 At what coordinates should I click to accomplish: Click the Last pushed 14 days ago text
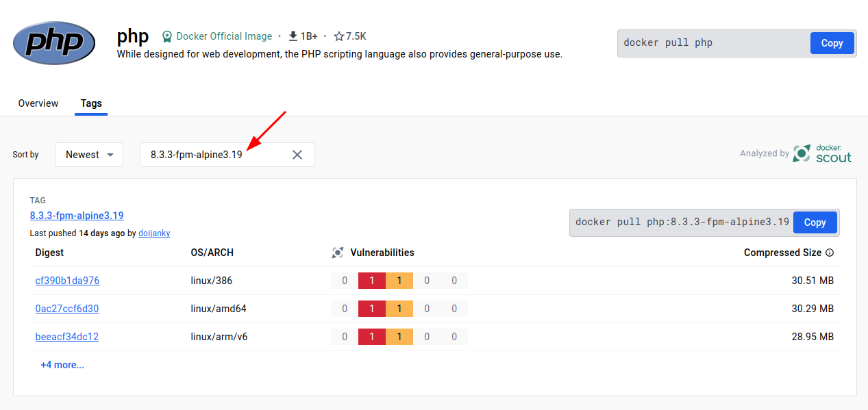pyautogui.click(x=77, y=233)
